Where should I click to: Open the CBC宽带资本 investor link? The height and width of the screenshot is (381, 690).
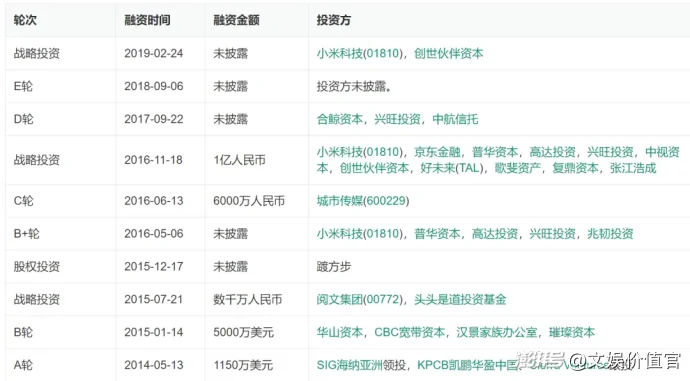click(410, 332)
